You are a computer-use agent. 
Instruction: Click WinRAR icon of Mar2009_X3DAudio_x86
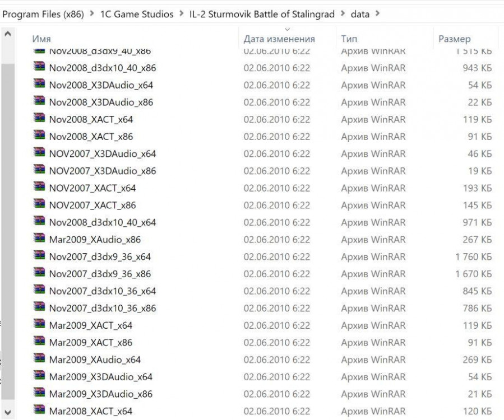click(39, 393)
